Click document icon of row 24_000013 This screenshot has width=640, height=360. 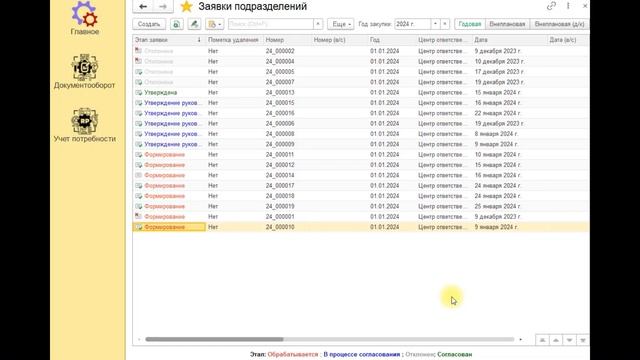(139, 93)
